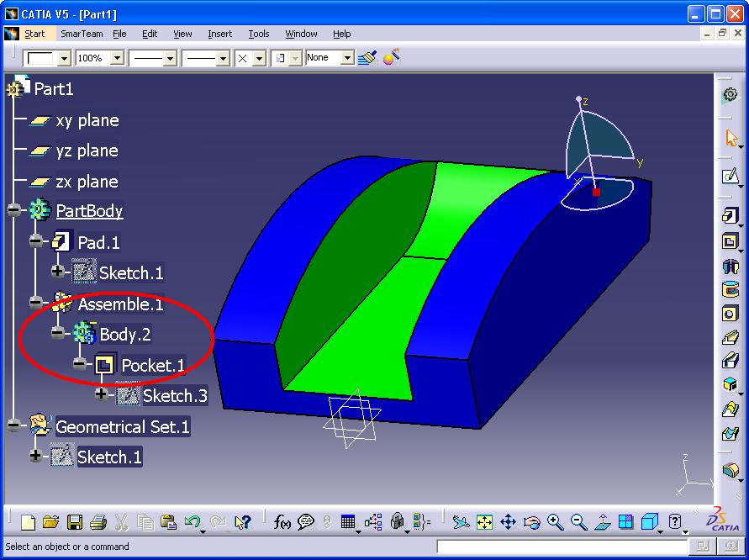Save the part with the floppy icon
Image resolution: width=749 pixels, height=560 pixels.
[75, 522]
